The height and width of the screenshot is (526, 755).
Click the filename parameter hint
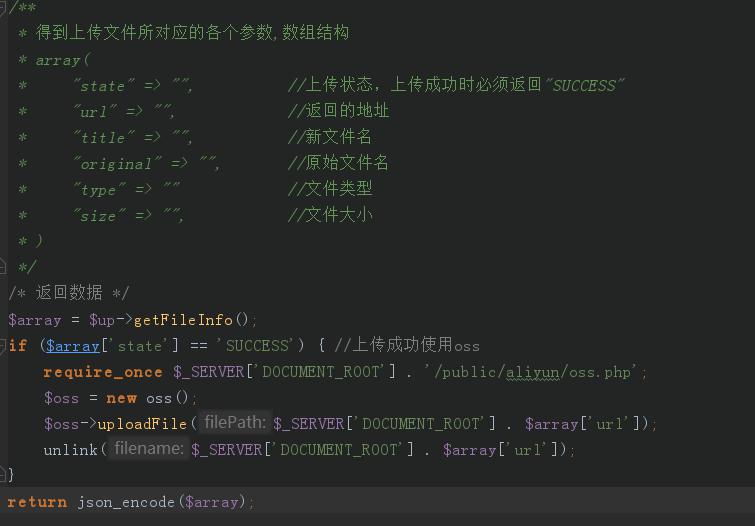pos(147,449)
